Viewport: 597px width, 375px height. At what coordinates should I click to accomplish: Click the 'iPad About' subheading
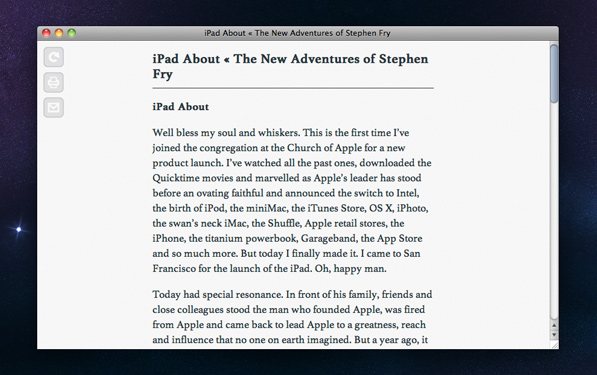click(181, 107)
